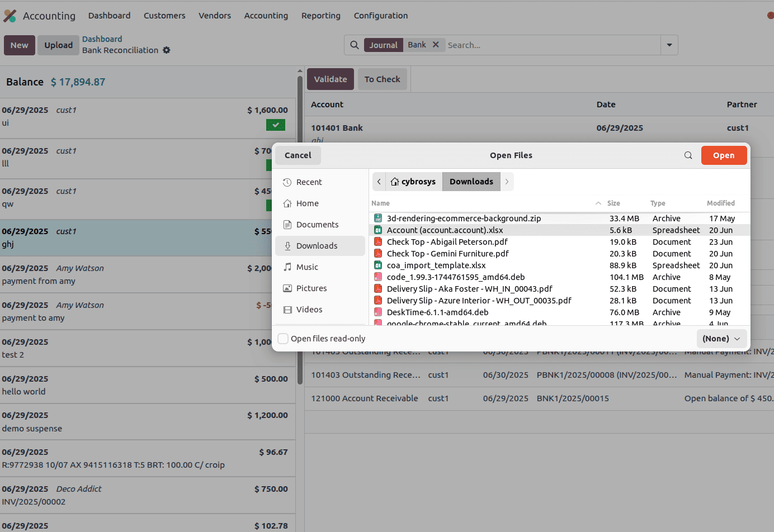Select code_1.99.3-1744761595_amd64.deb file
This screenshot has height=532, width=774.
[x=559, y=277]
